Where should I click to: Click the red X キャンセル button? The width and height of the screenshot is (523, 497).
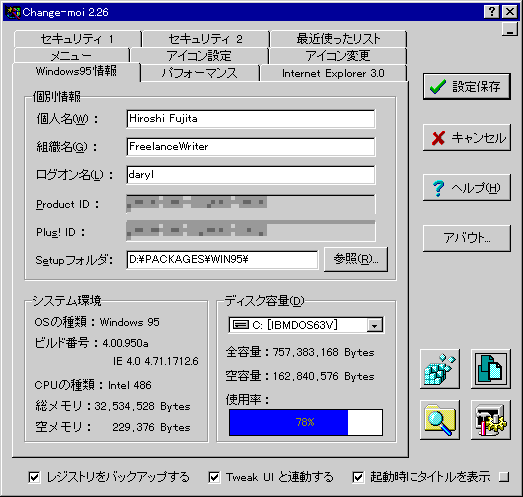click(x=467, y=137)
